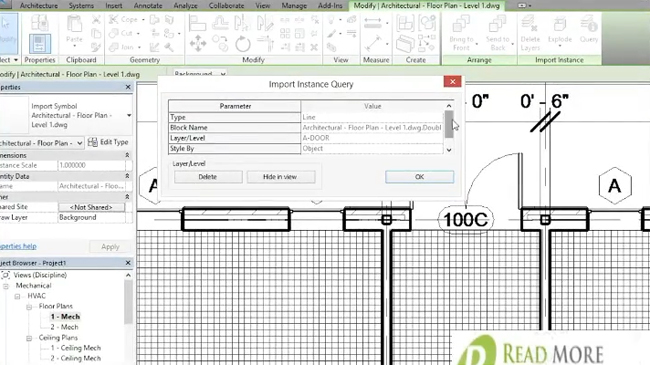Select the Copy tool in Modify panel
Viewport: 650px width, 365px height.
coord(220,44)
